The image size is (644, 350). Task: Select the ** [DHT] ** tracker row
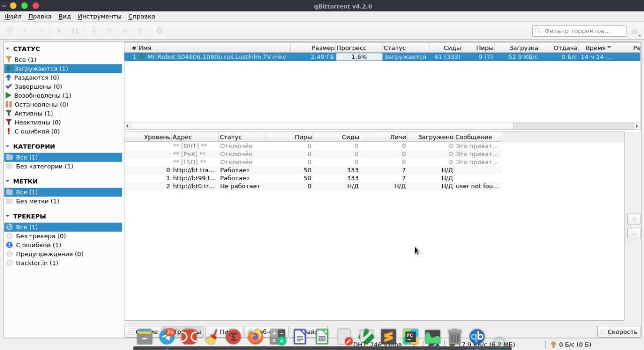pyautogui.click(x=313, y=146)
